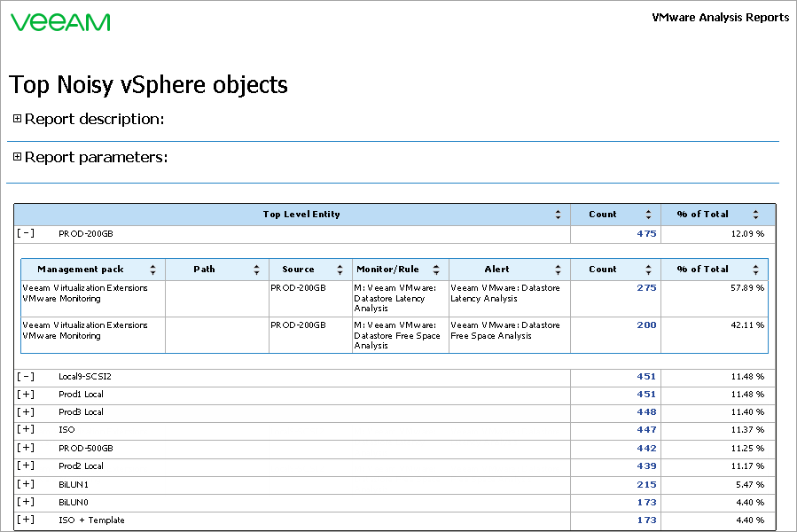Image resolution: width=797 pixels, height=532 pixels.
Task: Click the Veeam logo
Action: tap(60, 22)
